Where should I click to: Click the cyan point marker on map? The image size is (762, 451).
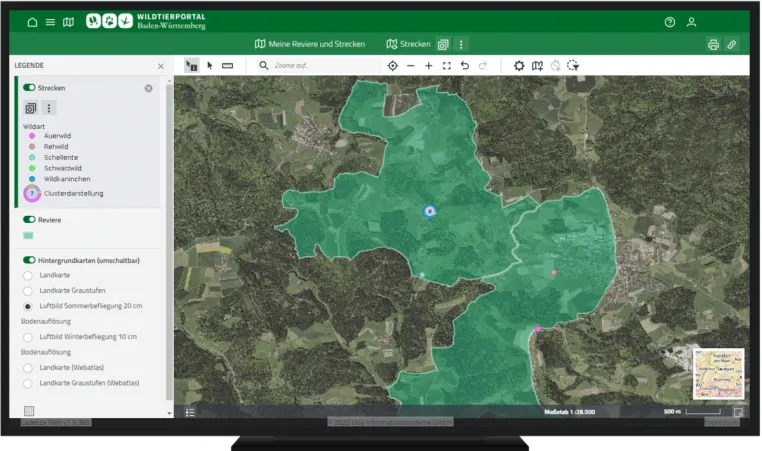(x=422, y=275)
